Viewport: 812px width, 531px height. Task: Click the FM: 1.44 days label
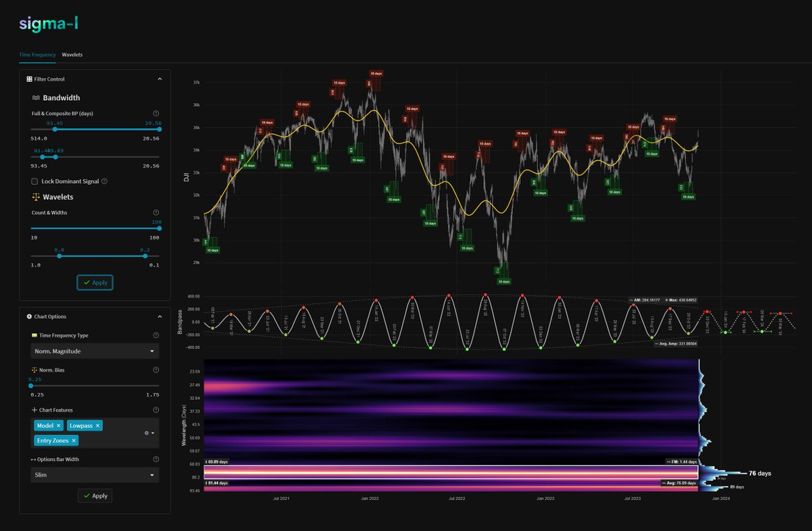[681, 461]
